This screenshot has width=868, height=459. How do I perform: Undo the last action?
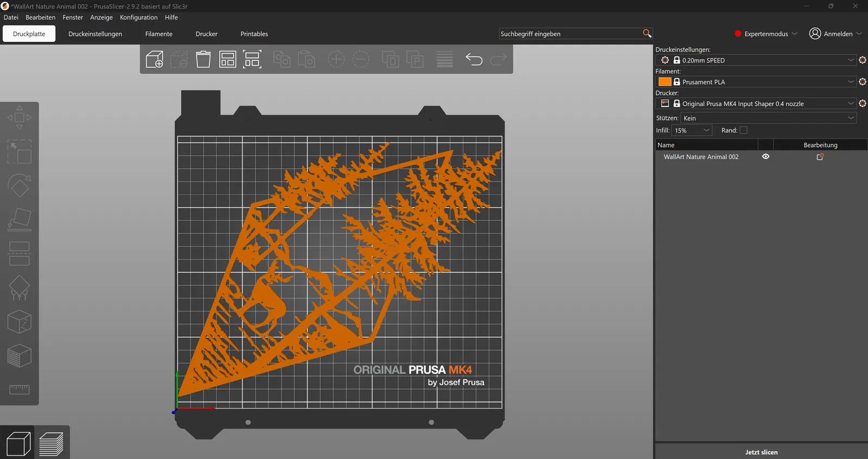coord(474,59)
